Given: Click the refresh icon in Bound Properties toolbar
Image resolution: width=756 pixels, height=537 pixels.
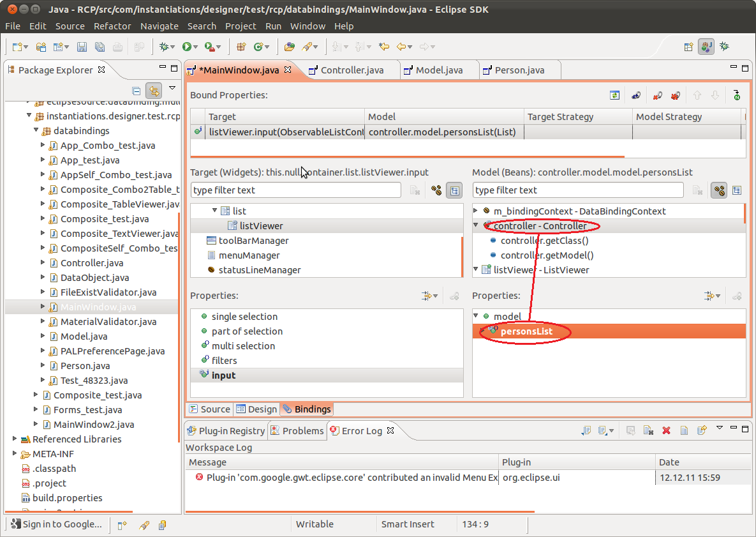Looking at the screenshot, I should click(614, 96).
